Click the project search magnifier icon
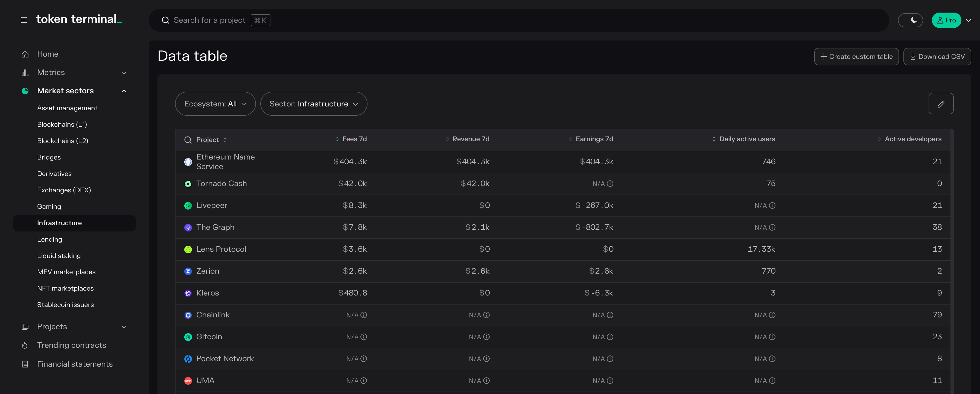This screenshot has width=980, height=394. (x=188, y=140)
